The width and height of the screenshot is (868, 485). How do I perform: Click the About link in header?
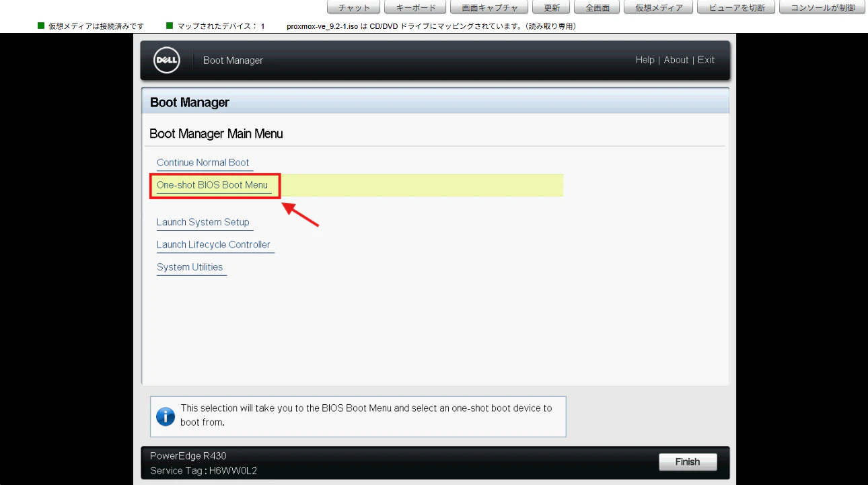[676, 60]
